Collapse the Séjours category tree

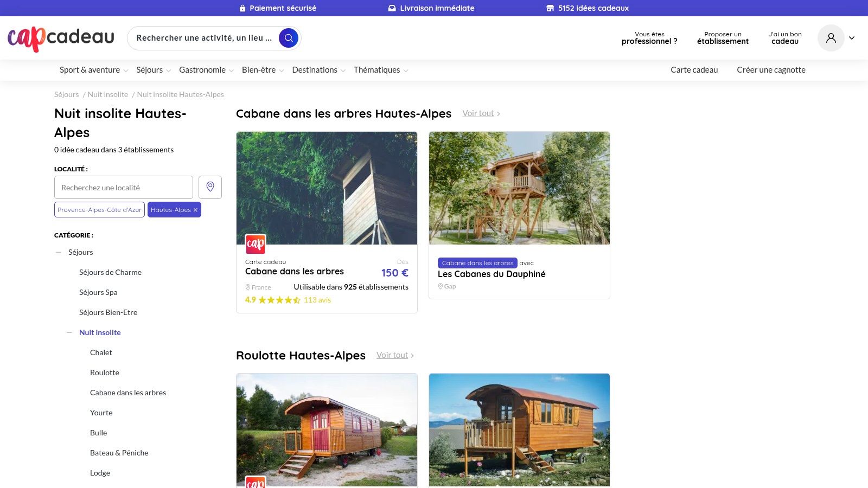[59, 252]
